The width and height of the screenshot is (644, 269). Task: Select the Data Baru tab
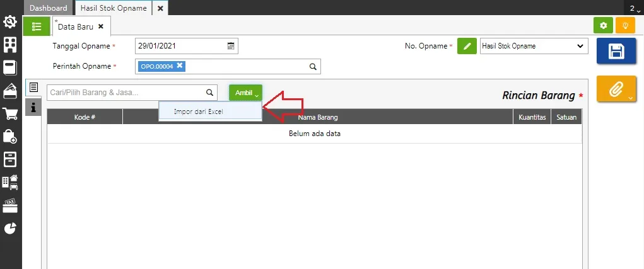(x=76, y=26)
